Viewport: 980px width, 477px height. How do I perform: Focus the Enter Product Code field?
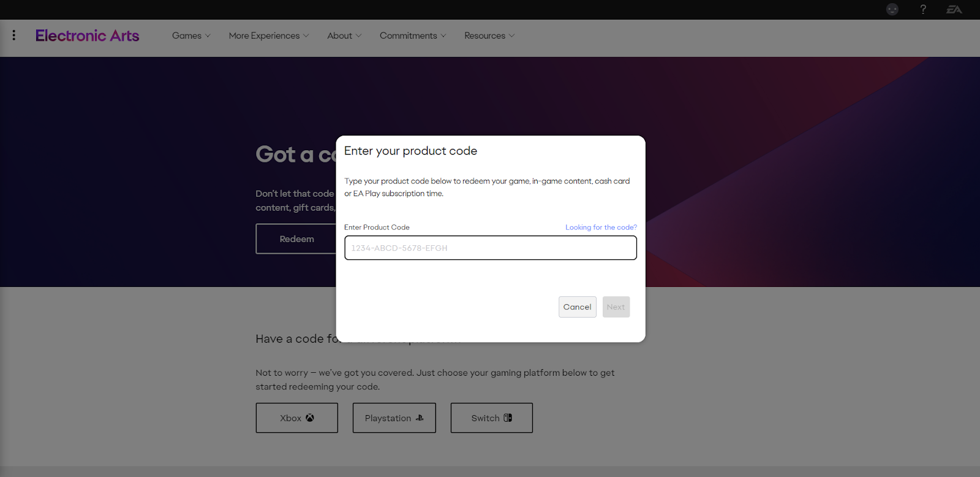tap(491, 248)
